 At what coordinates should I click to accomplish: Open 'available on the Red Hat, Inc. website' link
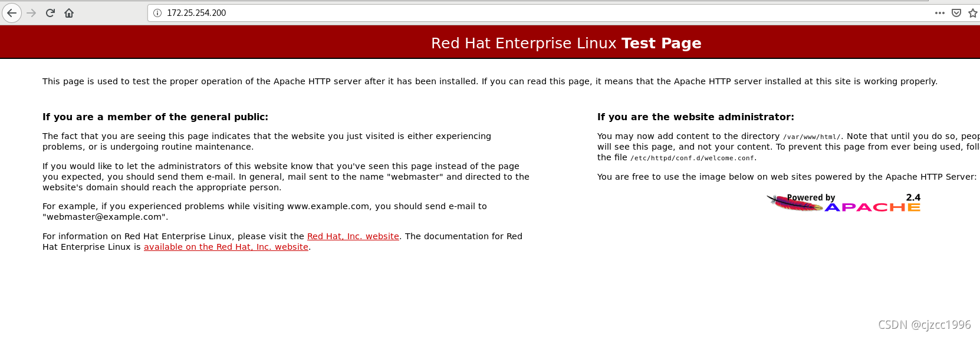pyautogui.click(x=226, y=247)
